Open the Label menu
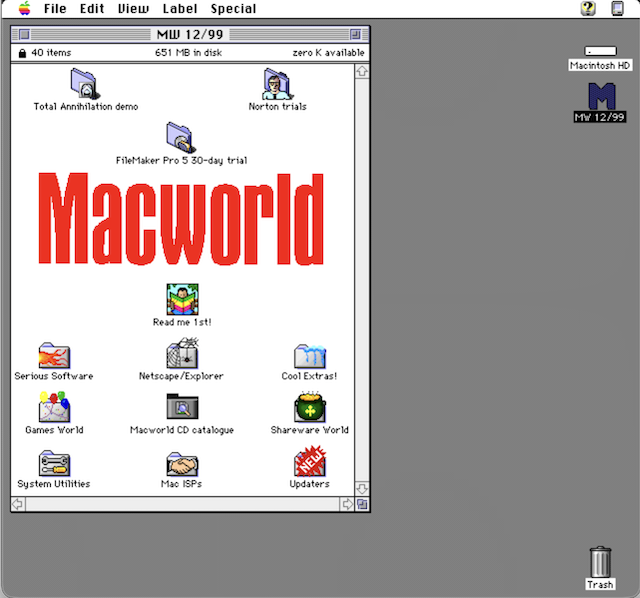 pyautogui.click(x=180, y=9)
